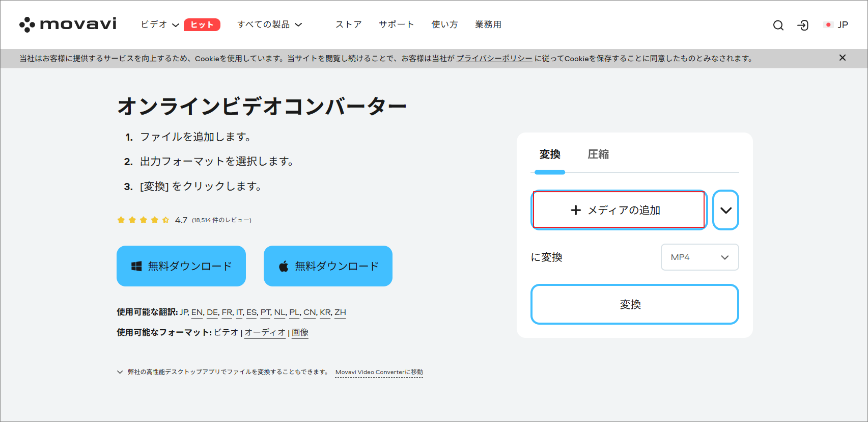Click the 18,514 件のレビュー text

(221, 220)
